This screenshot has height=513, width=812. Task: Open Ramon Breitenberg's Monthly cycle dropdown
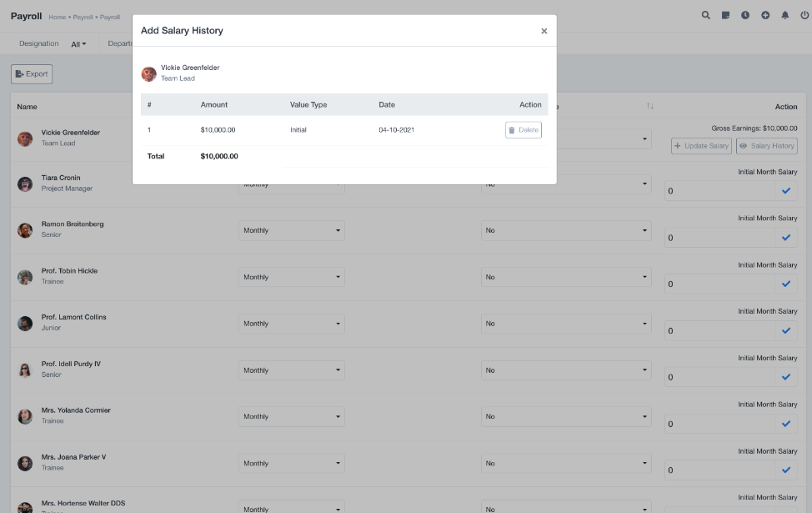pyautogui.click(x=291, y=230)
